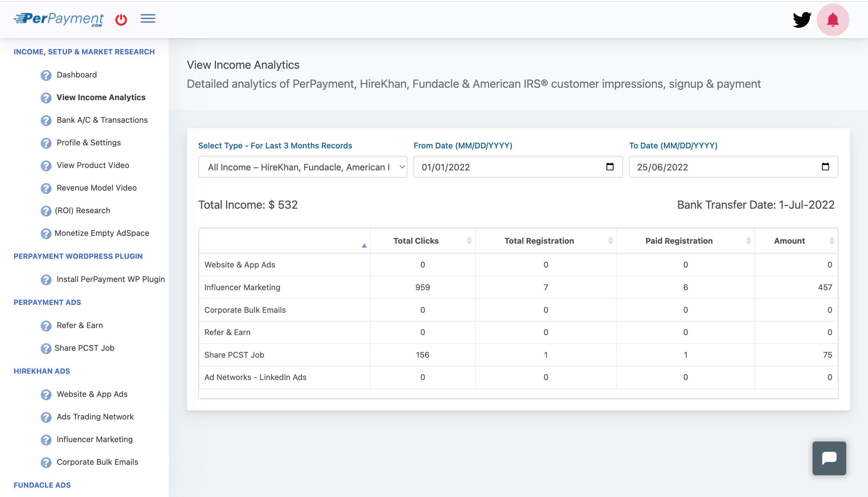The width and height of the screenshot is (868, 497).
Task: Click help icon beside sidebar Share PCST Job
Action: coord(46,348)
